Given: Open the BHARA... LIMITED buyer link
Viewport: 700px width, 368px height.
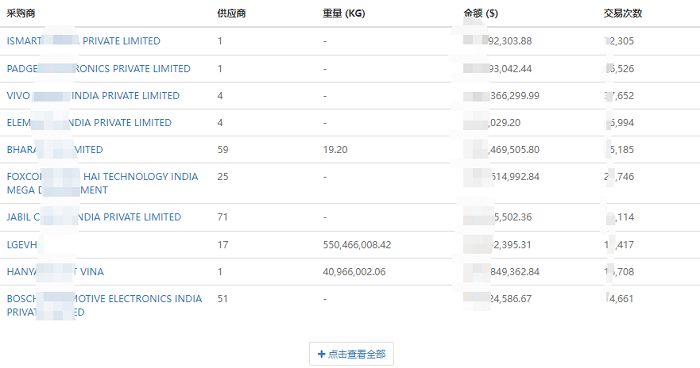Looking at the screenshot, I should pyautogui.click(x=55, y=150).
